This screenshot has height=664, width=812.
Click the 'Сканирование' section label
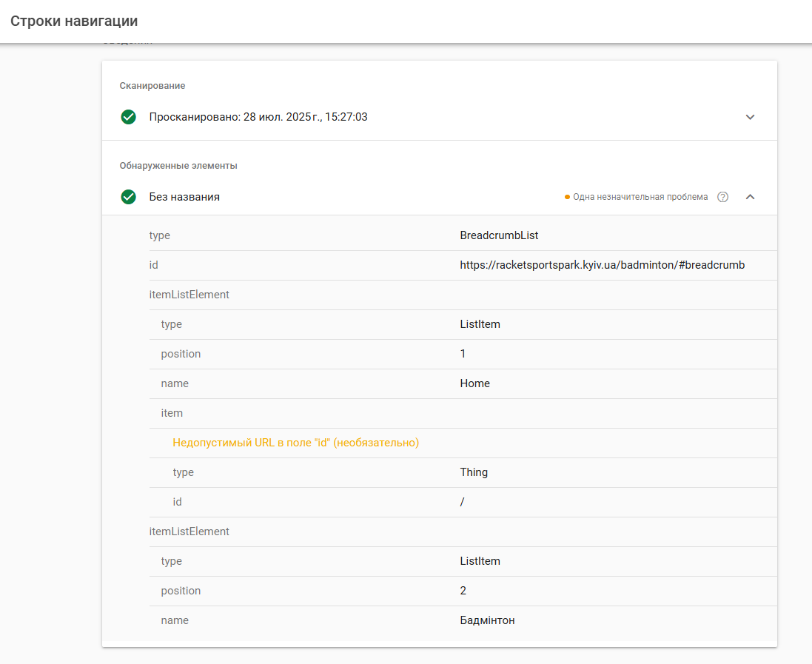click(x=152, y=86)
